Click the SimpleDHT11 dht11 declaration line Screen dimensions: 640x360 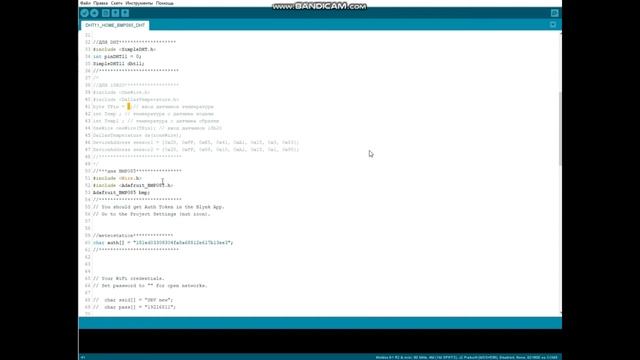pyautogui.click(x=118, y=64)
